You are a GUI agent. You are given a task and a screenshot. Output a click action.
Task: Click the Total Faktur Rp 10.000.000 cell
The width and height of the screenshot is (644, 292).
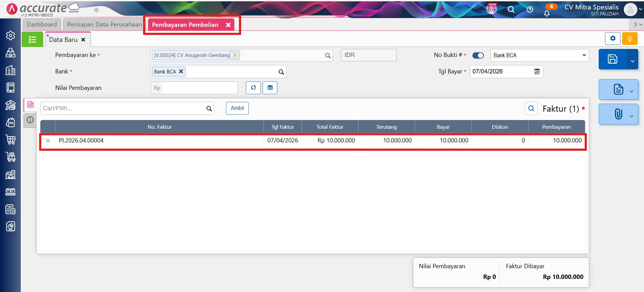pos(330,140)
